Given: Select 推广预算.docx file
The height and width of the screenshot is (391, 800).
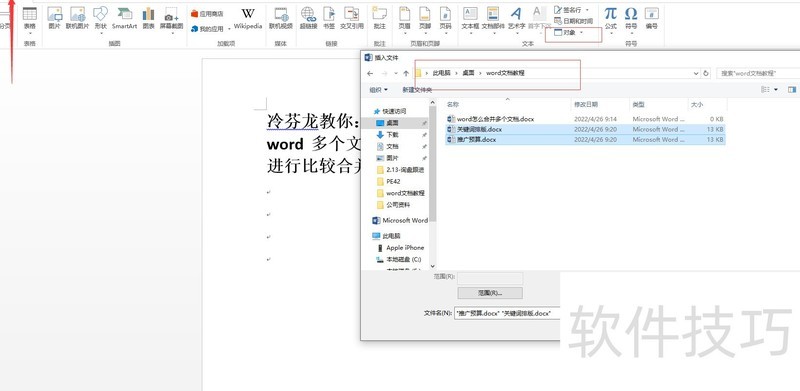Looking at the screenshot, I should point(585,139).
